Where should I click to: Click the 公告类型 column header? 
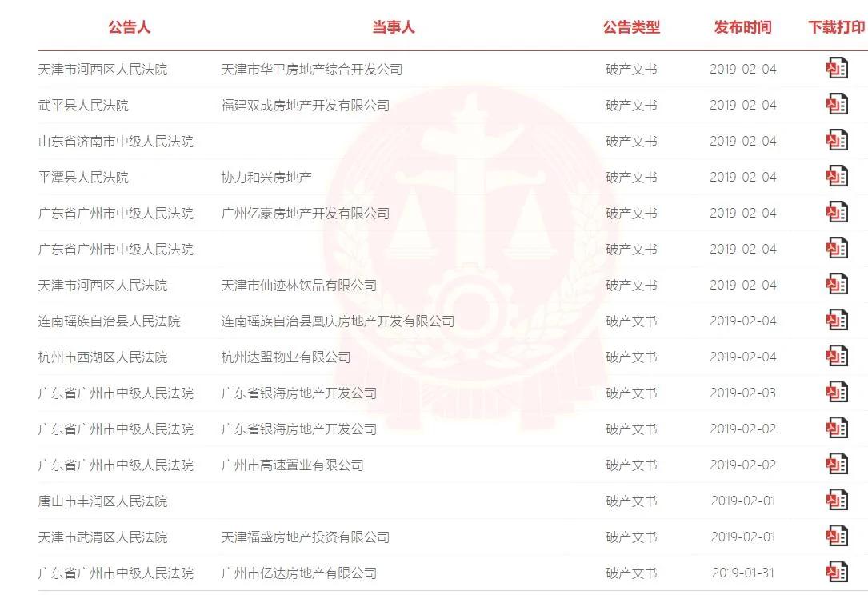pos(632,27)
